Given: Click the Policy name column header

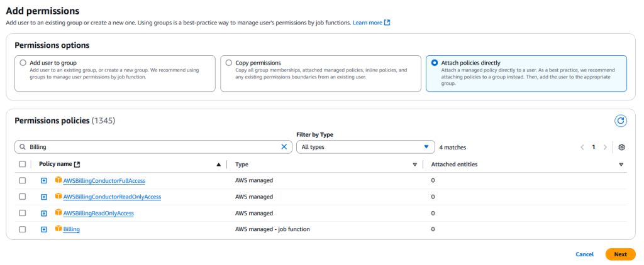Looking at the screenshot, I should (55, 164).
